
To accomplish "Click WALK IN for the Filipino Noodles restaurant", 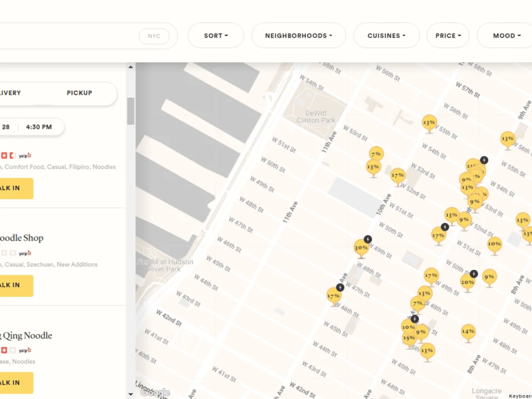I will (x=16, y=188).
